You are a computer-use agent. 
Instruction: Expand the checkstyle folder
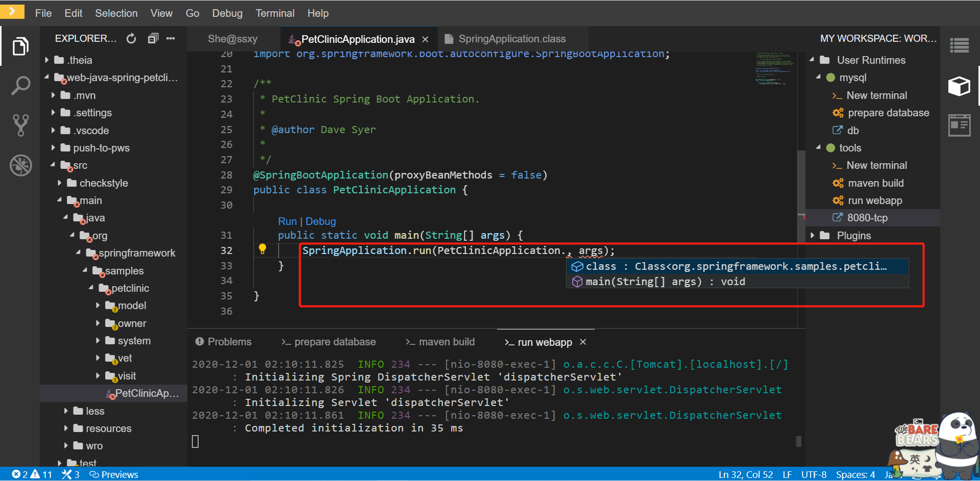click(x=60, y=183)
